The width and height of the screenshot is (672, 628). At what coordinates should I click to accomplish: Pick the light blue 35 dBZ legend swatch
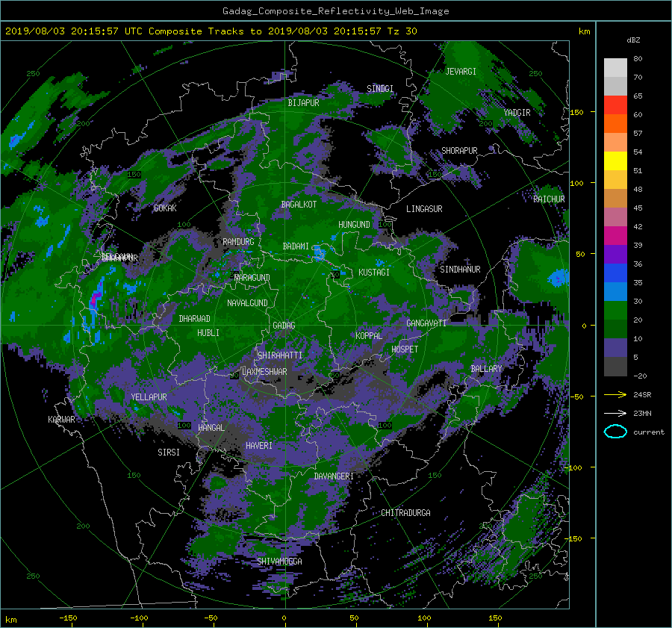point(615,291)
